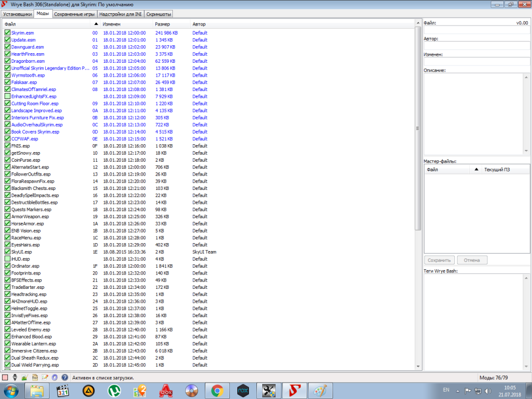
Task: Select the Dawnguard.esm row
Action: pos(209,47)
